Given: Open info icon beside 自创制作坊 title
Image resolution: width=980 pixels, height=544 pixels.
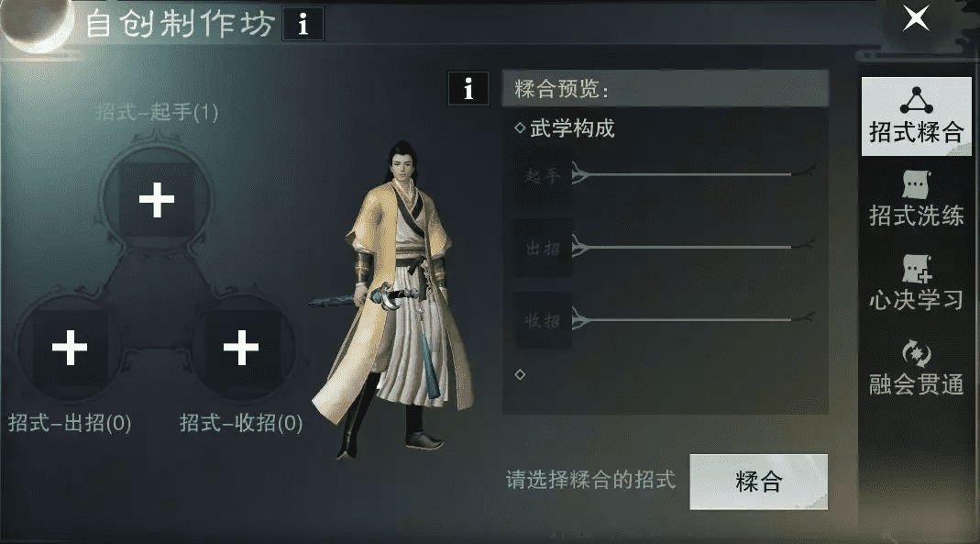Looking at the screenshot, I should click(303, 24).
